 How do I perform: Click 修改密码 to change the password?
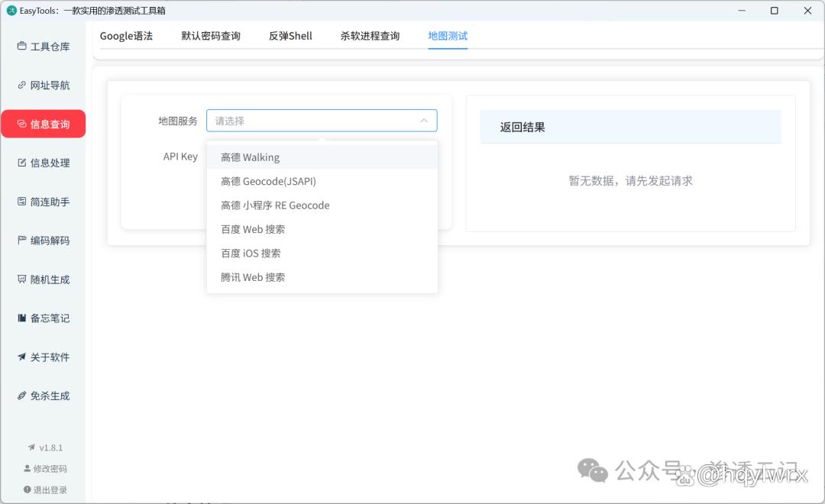click(x=45, y=469)
